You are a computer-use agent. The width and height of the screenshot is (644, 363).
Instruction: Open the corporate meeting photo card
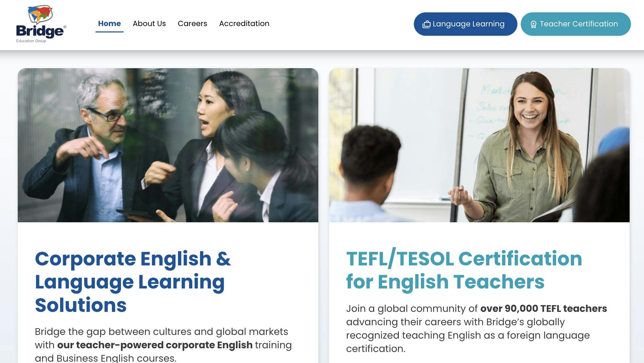(168, 145)
